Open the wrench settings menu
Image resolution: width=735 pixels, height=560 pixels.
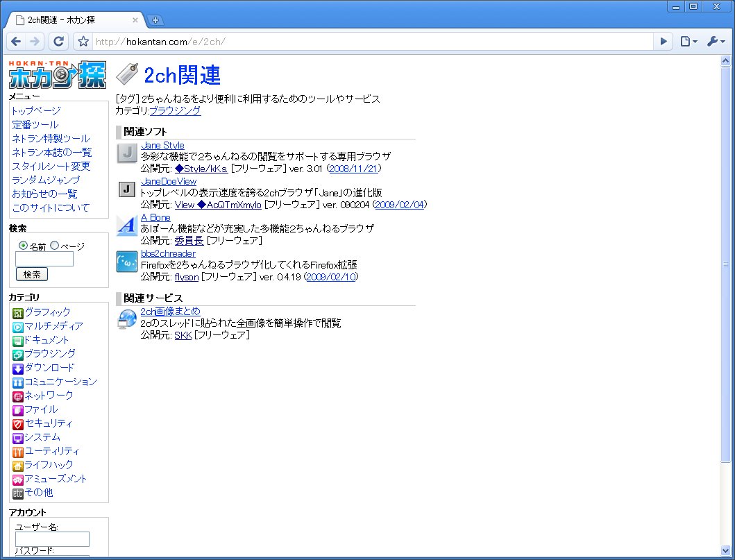pyautogui.click(x=716, y=42)
